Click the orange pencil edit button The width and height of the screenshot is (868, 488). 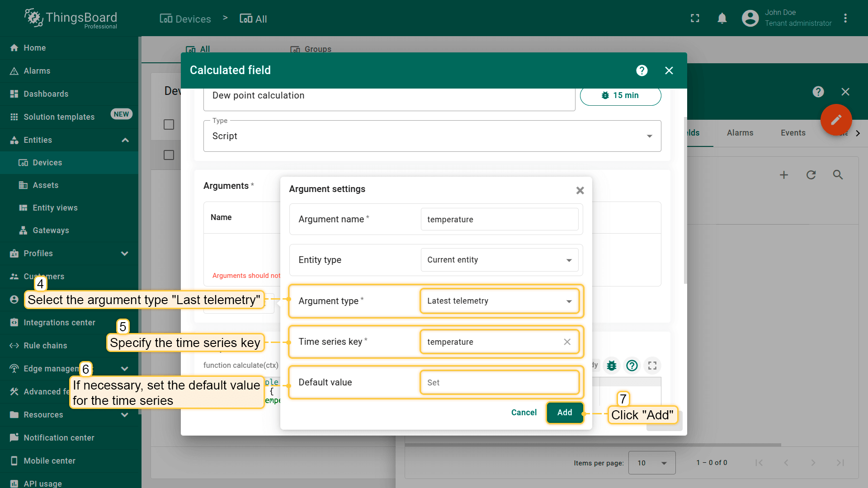(836, 120)
